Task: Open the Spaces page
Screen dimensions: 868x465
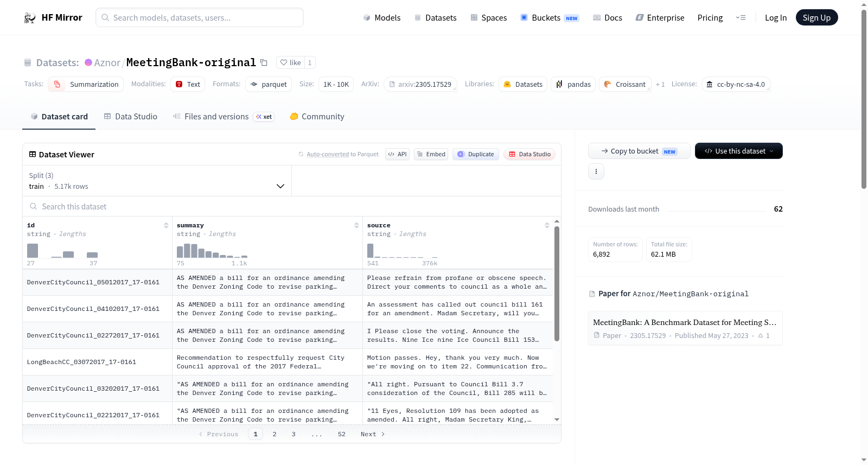Action: (x=488, y=17)
